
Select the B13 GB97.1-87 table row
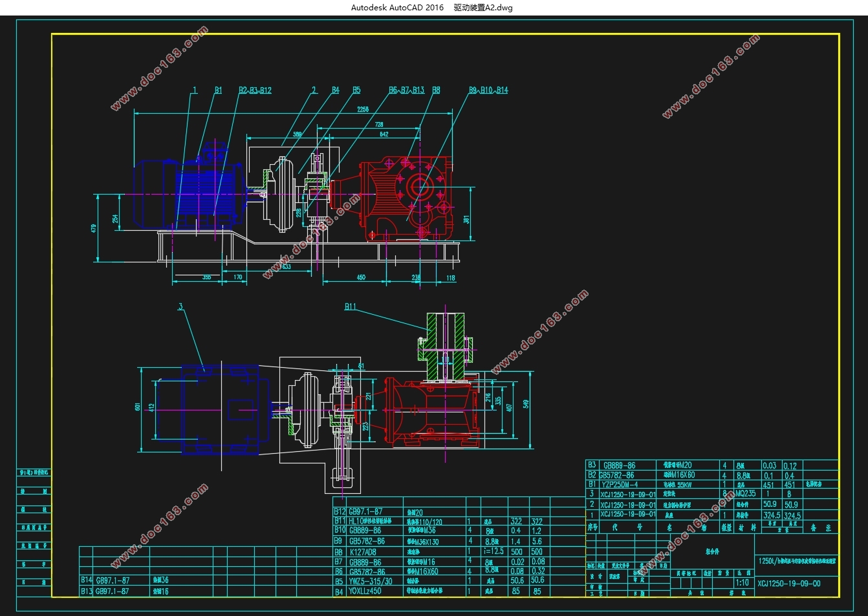tap(112, 591)
